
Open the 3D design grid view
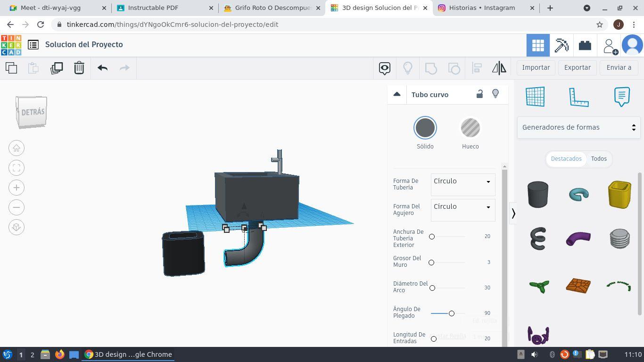pos(538,45)
